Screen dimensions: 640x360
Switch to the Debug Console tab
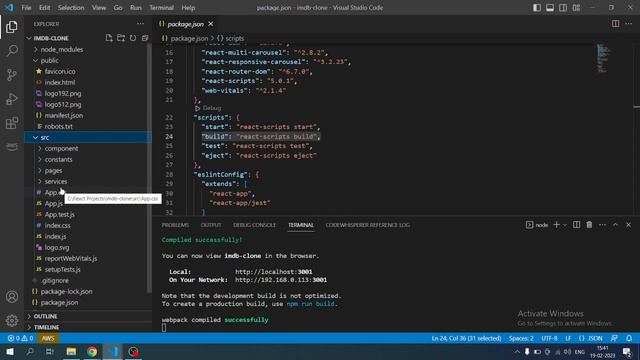254,225
